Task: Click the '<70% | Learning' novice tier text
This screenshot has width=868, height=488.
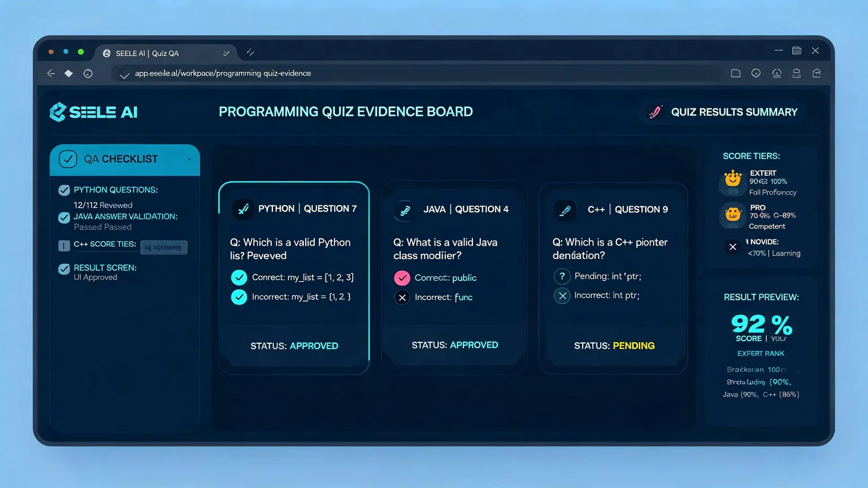Action: pos(774,254)
